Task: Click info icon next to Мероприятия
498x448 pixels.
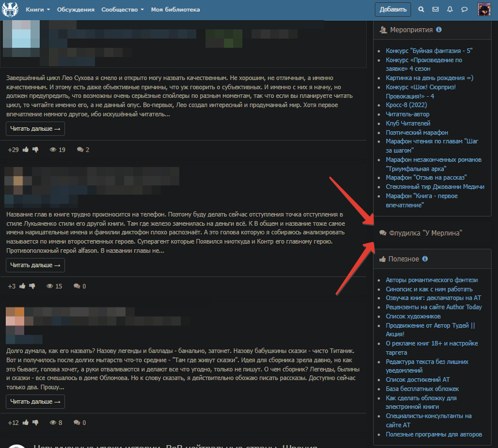Action: 439,29
